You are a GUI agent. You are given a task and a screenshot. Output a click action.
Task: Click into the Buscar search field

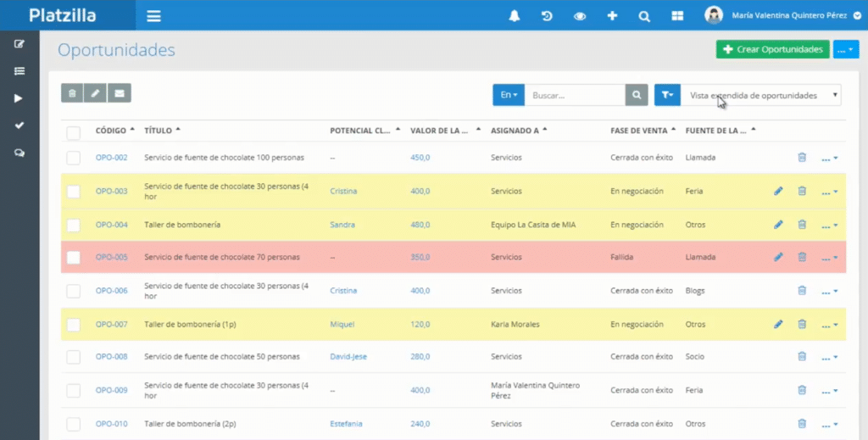click(574, 96)
